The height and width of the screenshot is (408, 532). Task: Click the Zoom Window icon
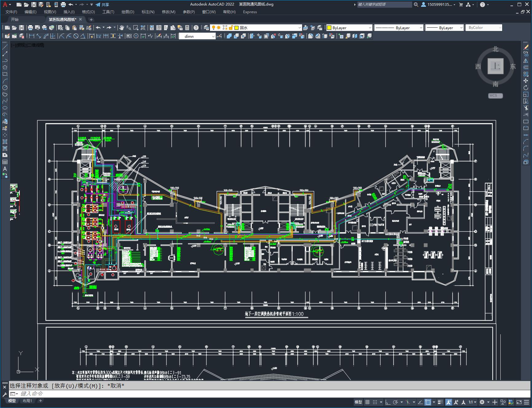point(136,28)
